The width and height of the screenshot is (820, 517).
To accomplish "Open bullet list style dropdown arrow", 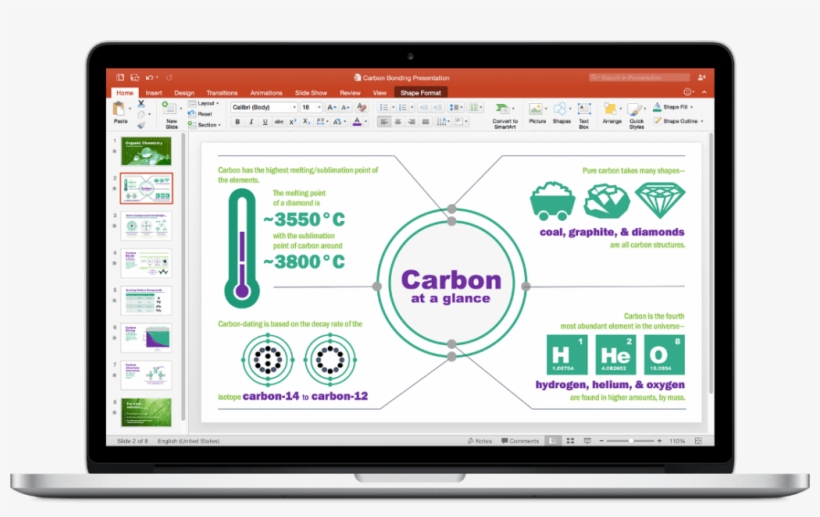I will pos(393,107).
